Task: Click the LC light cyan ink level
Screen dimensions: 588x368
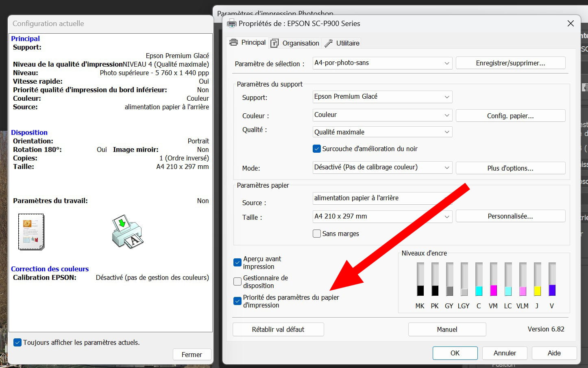Action: click(508, 279)
